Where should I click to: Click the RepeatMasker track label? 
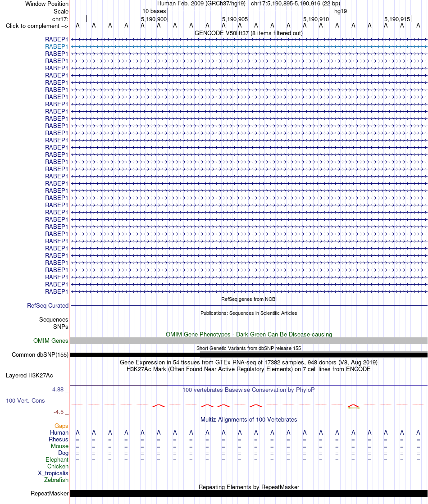[x=50, y=493]
